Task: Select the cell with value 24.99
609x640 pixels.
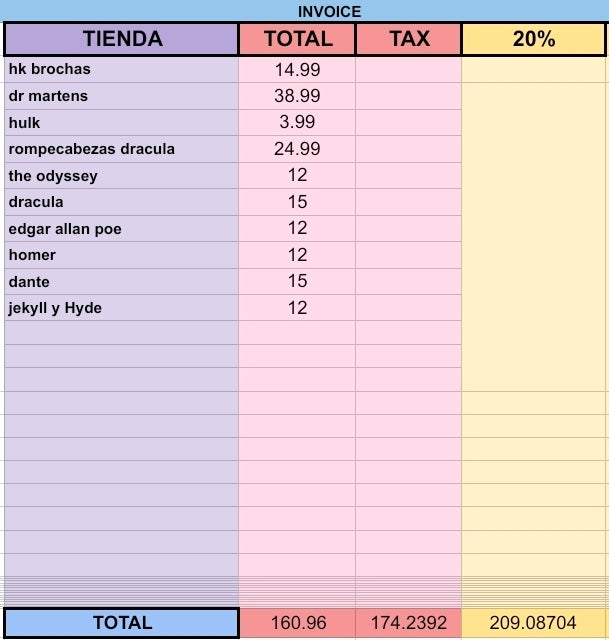Action: [297, 149]
